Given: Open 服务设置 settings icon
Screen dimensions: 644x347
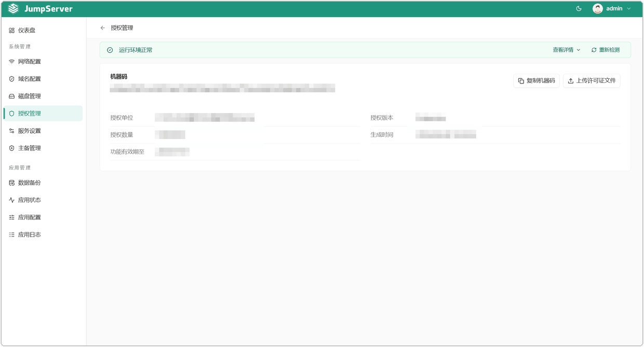Looking at the screenshot, I should click(x=11, y=131).
